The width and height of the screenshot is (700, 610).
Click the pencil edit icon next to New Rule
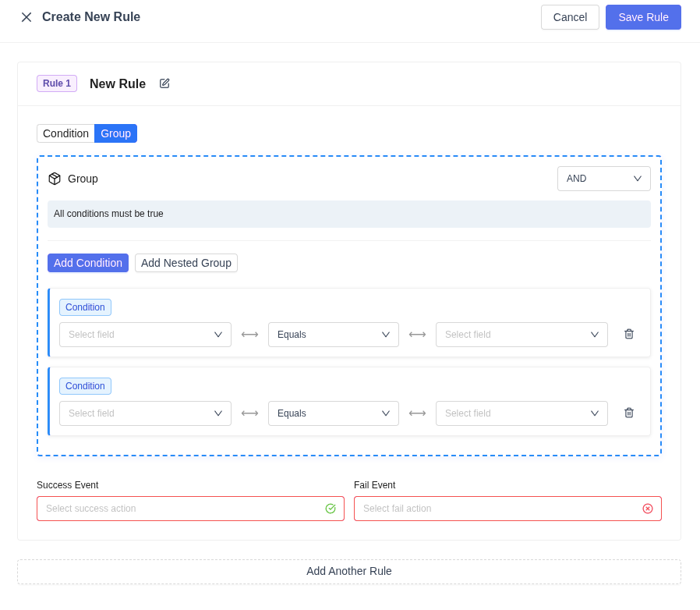coord(164,83)
